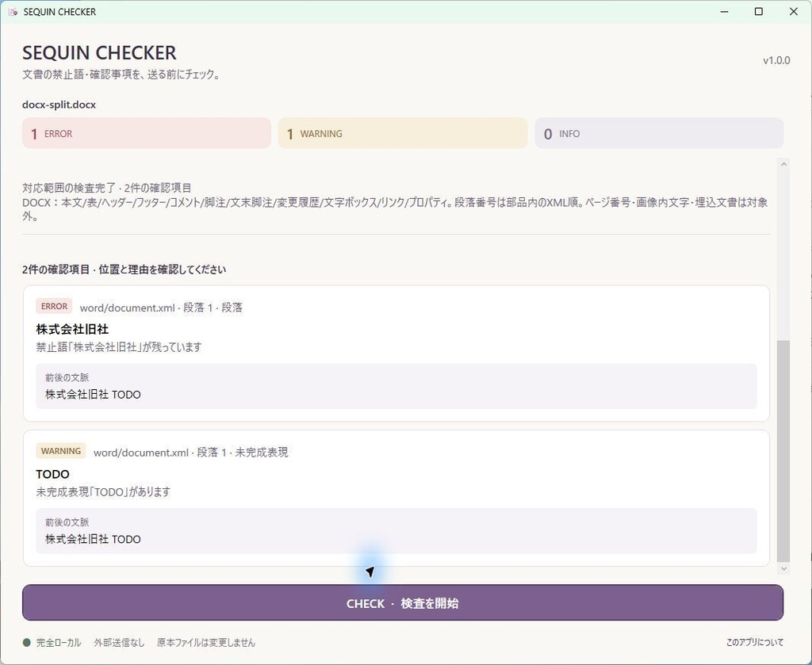Screen dimensions: 812x665
Task: Click the ERROR badge on first result card
Action: coord(54,307)
